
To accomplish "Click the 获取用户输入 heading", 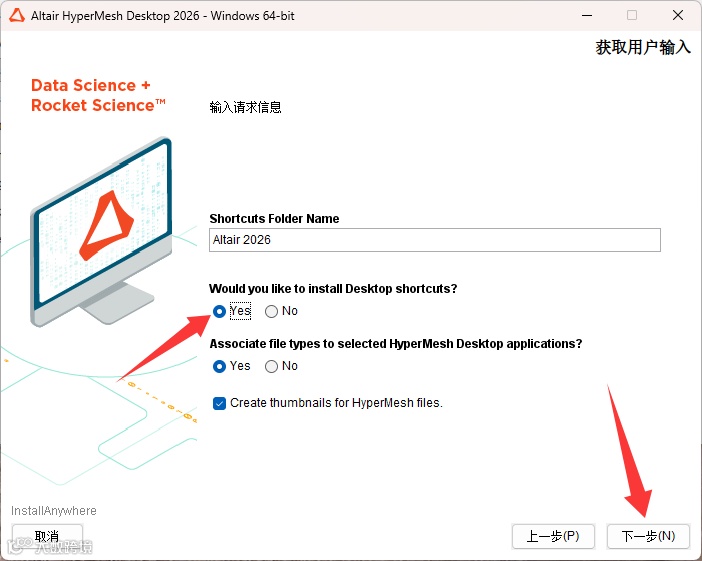I will [x=643, y=47].
